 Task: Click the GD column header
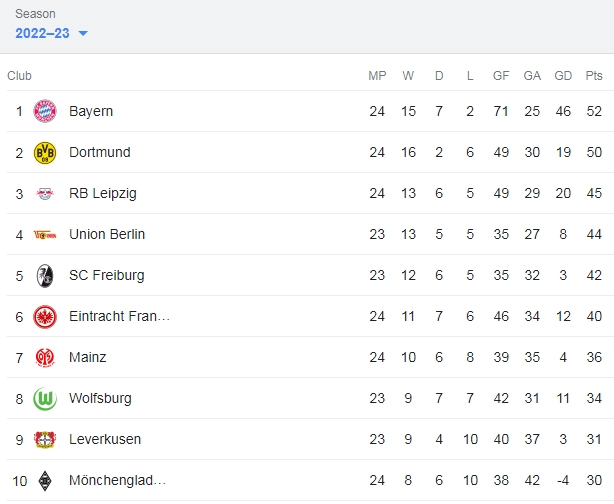tap(563, 76)
